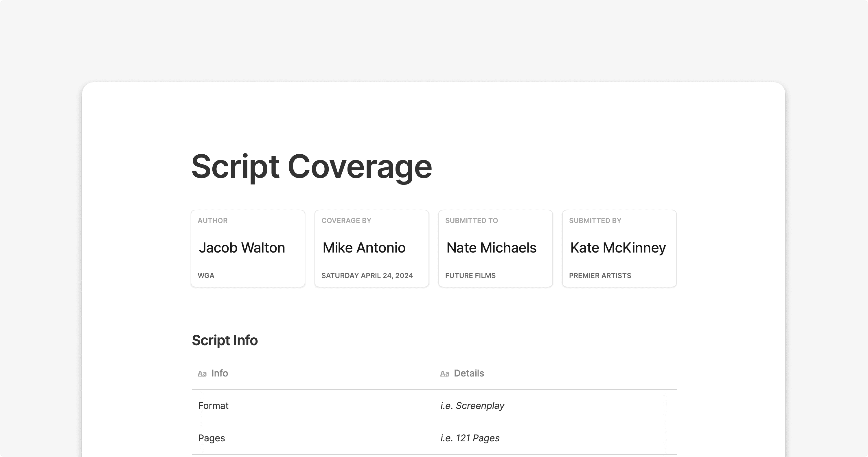
Task: Click the Premier Artists label
Action: pyautogui.click(x=600, y=275)
